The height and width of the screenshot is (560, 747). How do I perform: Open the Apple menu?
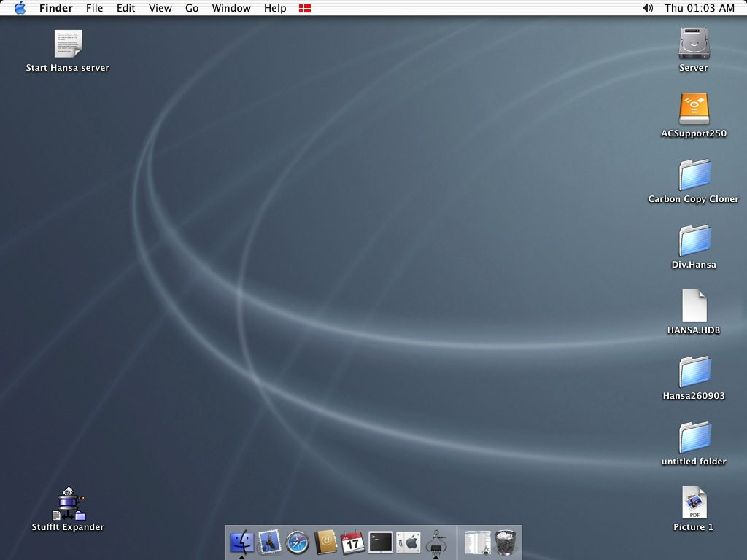point(20,7)
